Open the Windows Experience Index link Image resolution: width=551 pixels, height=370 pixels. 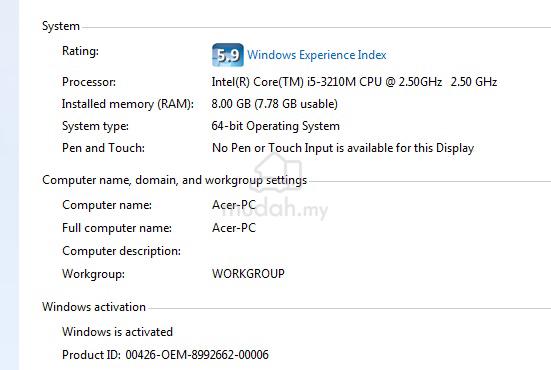[x=317, y=55]
